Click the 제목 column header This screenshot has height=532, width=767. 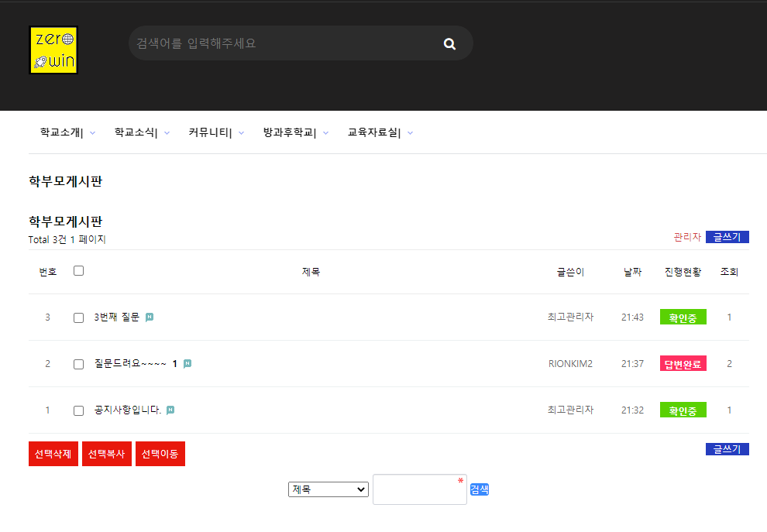311,272
